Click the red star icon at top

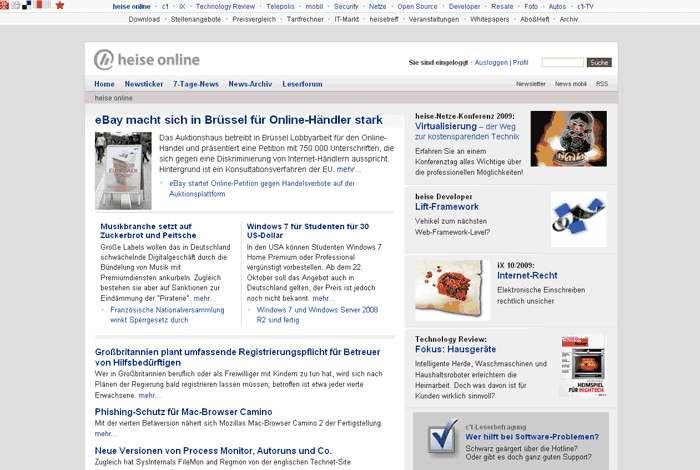pyautogui.click(x=59, y=5)
